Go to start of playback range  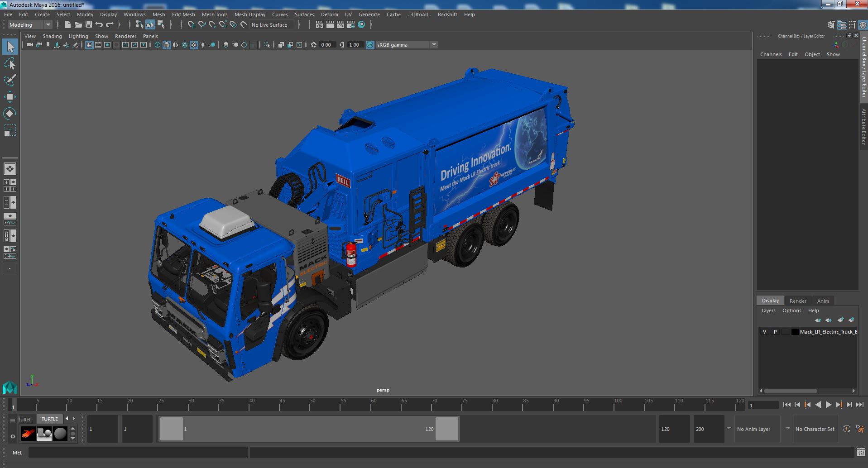pos(786,405)
